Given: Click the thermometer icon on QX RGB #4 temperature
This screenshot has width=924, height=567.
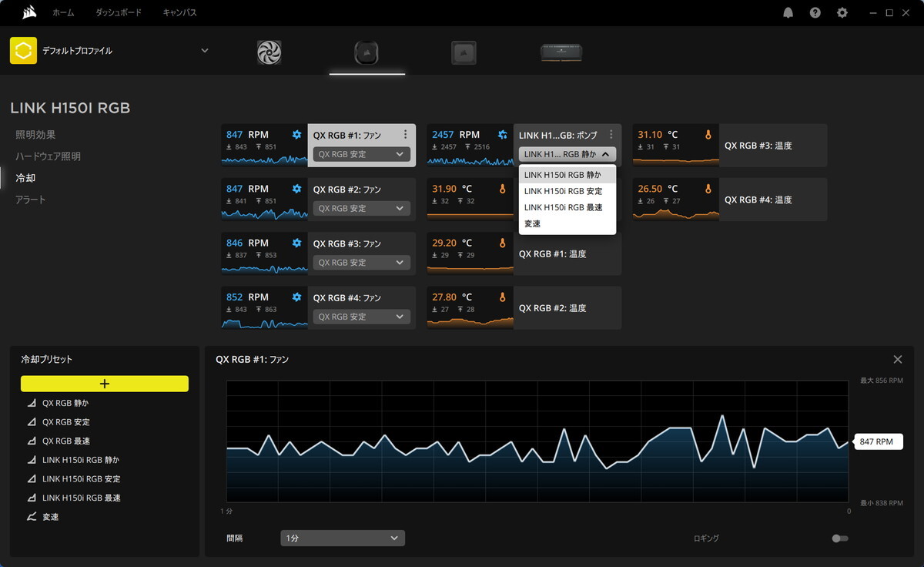Looking at the screenshot, I should coord(708,189).
